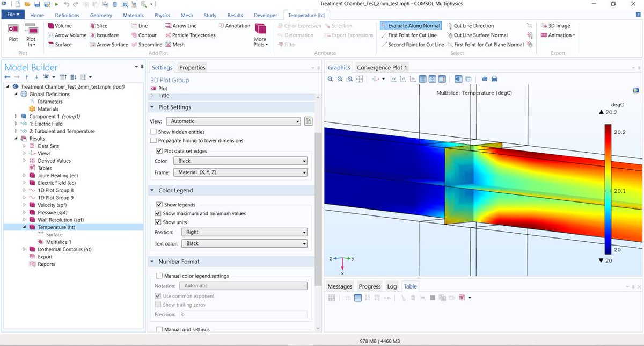Open the Mesh ribbon tab

click(x=187, y=16)
